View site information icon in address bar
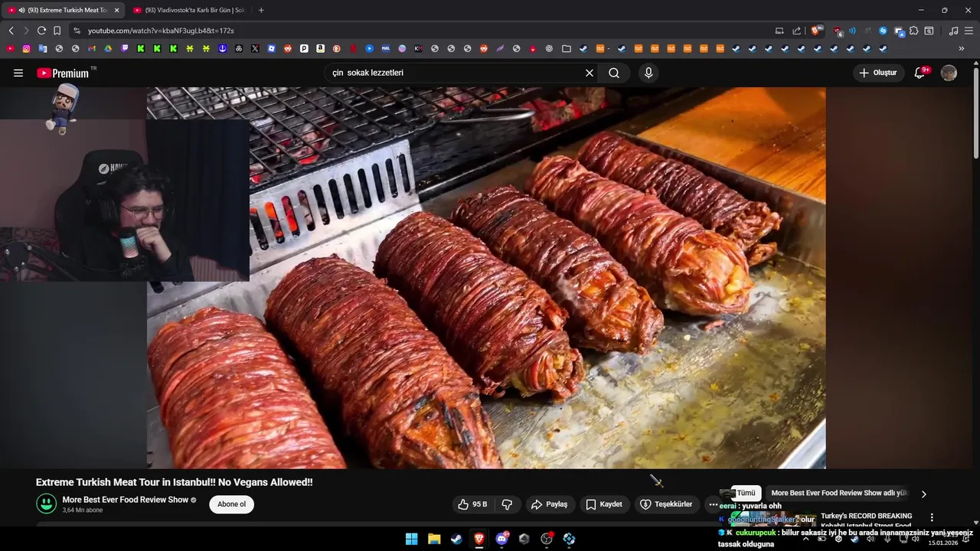The width and height of the screenshot is (980, 551). coord(77,31)
